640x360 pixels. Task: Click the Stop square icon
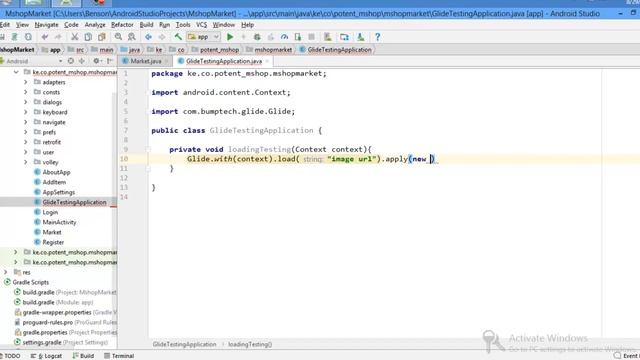pos(311,37)
